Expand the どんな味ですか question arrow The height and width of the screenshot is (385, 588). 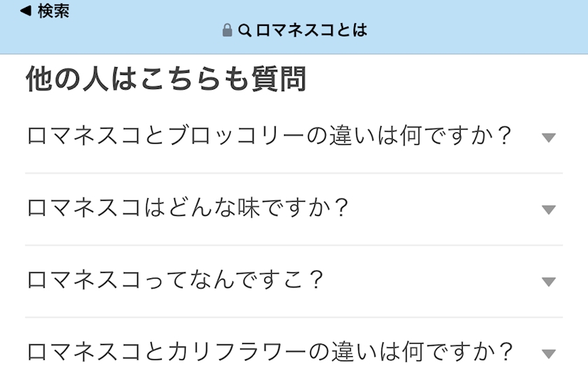(x=549, y=210)
